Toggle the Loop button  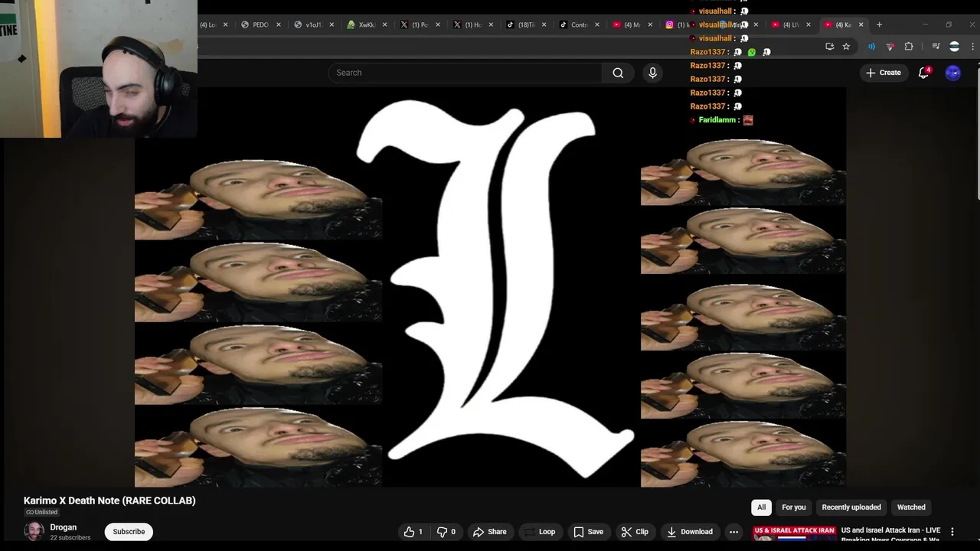(540, 532)
